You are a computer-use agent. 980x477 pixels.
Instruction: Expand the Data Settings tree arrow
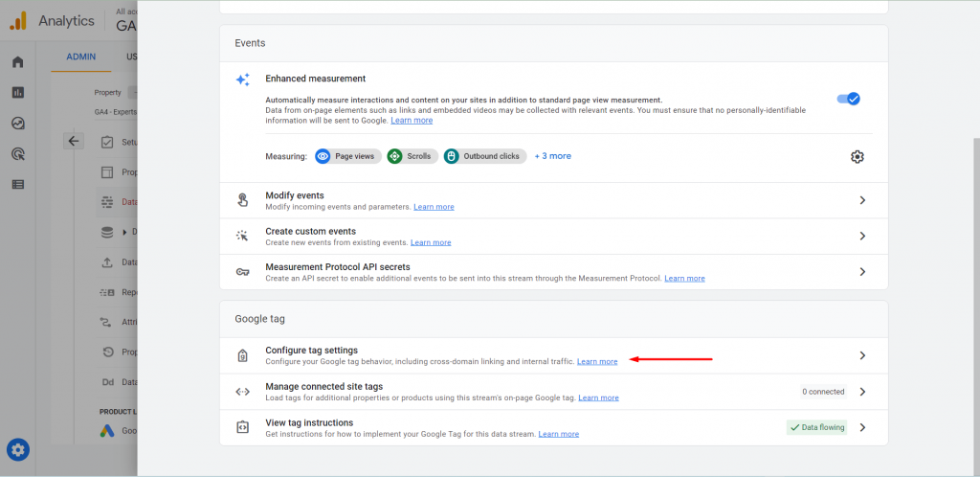coord(125,232)
